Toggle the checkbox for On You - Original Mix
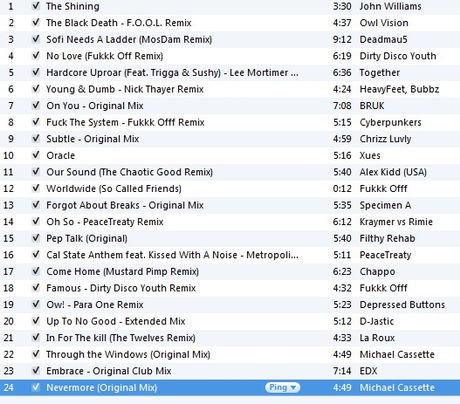 point(36,105)
